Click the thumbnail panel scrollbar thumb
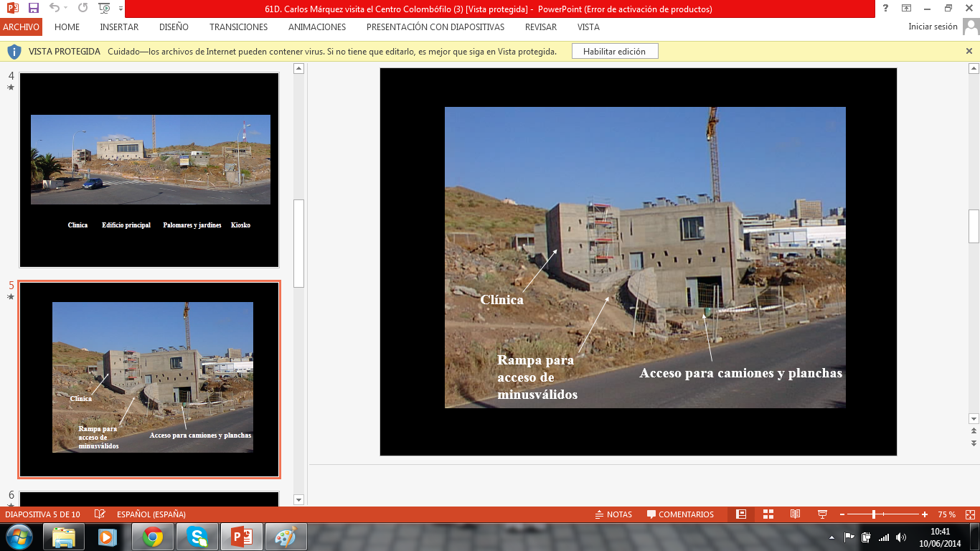The height and width of the screenshot is (551, 980). click(x=299, y=244)
